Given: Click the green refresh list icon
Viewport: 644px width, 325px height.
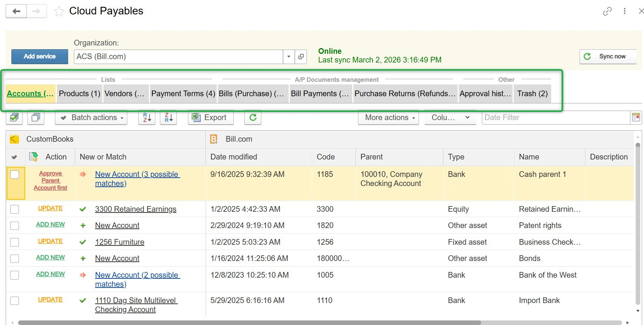Looking at the screenshot, I should coord(253,118).
